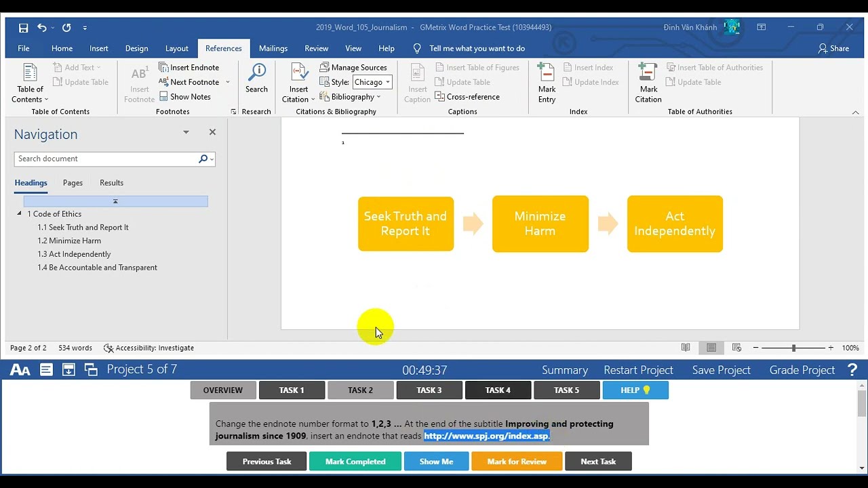Viewport: 868px width, 488px height.
Task: Click Show Notes in Footnotes group
Action: 185,97
